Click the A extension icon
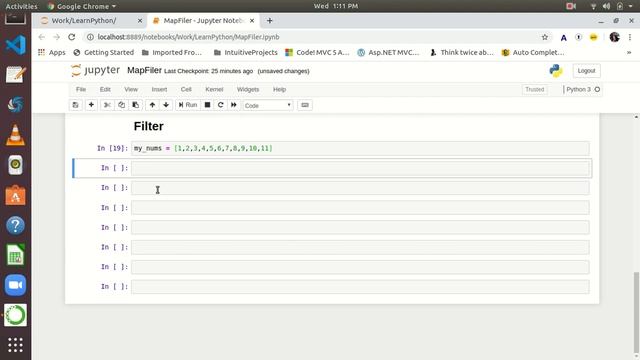Viewport: 640px width, 360px height. (563, 38)
